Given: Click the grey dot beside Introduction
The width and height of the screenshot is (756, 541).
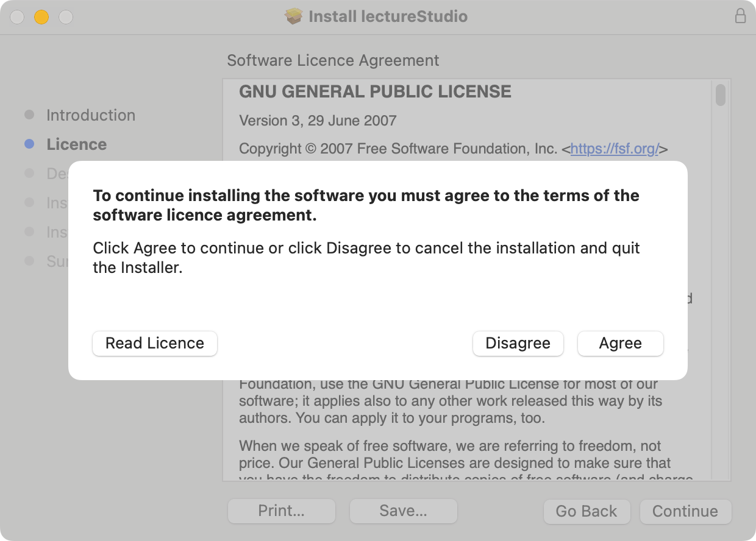Looking at the screenshot, I should click(x=29, y=115).
